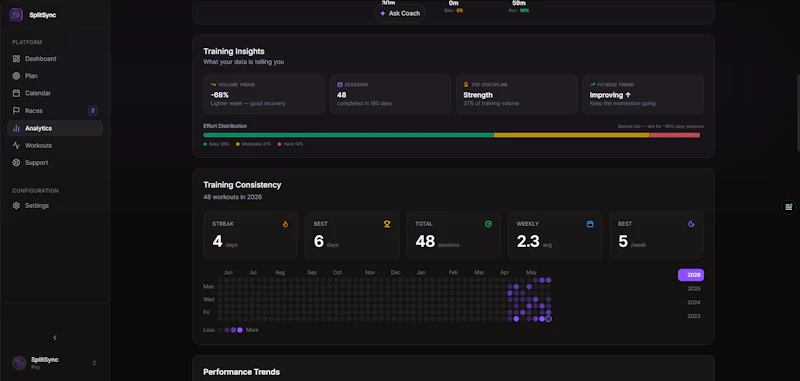Open Settings under Configuration
This screenshot has height=381, width=800.
(x=55, y=206)
